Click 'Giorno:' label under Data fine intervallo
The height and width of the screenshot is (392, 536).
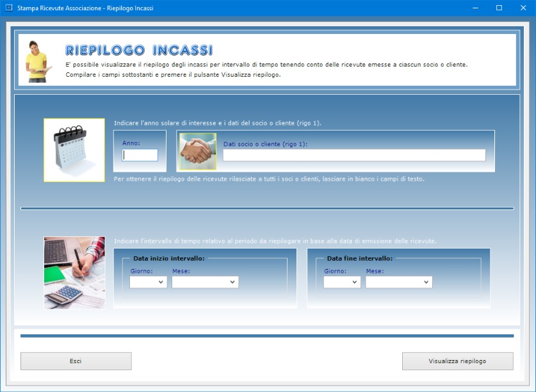click(x=336, y=271)
